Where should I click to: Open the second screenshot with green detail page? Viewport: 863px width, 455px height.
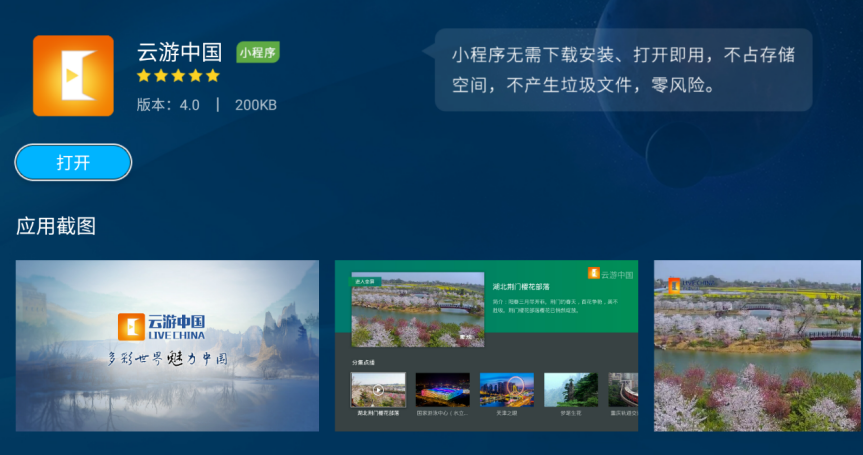click(x=487, y=346)
